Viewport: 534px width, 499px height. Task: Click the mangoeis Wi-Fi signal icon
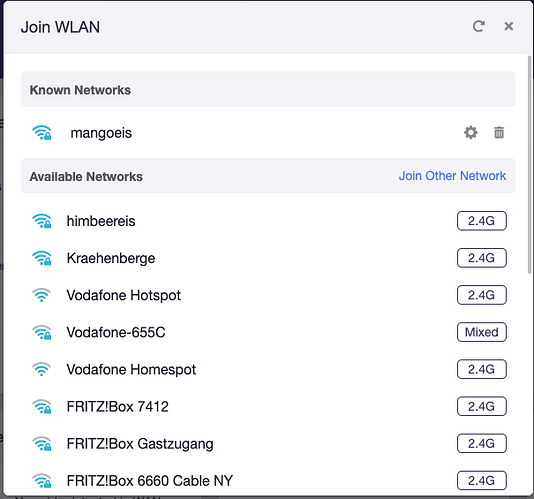[x=42, y=133]
